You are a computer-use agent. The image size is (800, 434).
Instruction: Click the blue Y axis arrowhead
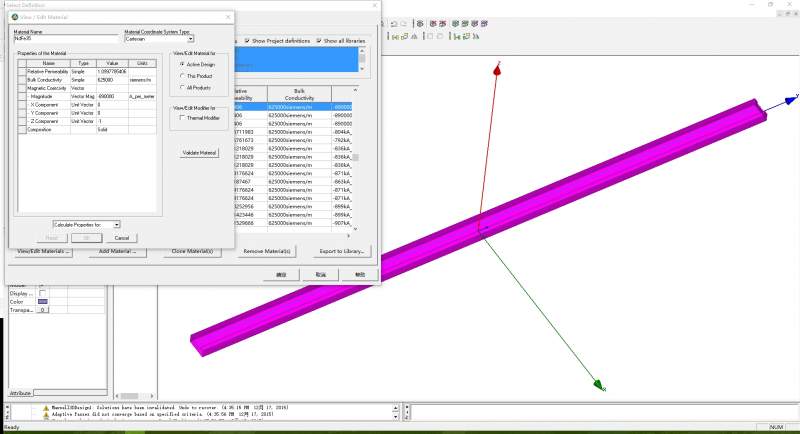790,100
